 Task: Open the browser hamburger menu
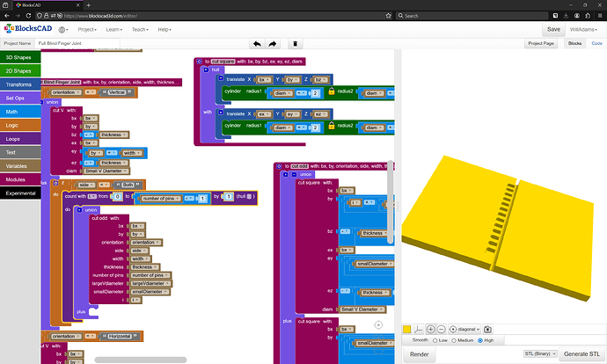click(600, 16)
